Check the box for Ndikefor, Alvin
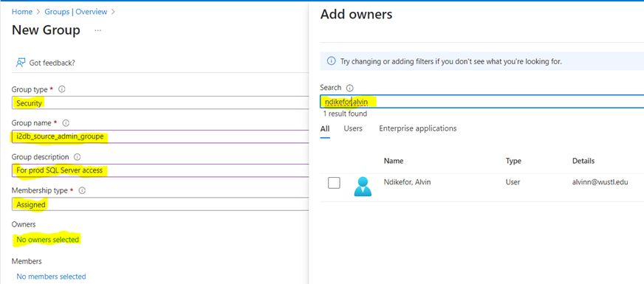This screenshot has height=284, width=644. 334,183
